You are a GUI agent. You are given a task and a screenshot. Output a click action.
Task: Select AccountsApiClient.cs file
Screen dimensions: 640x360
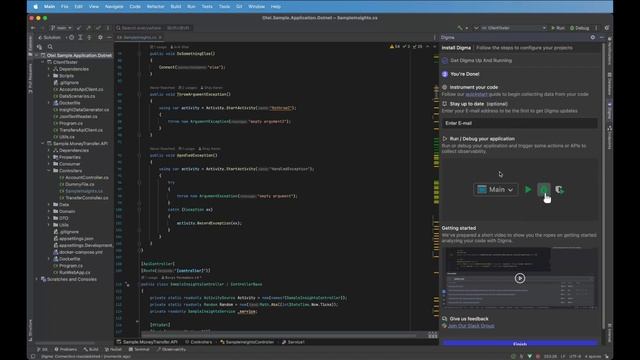pos(80,89)
